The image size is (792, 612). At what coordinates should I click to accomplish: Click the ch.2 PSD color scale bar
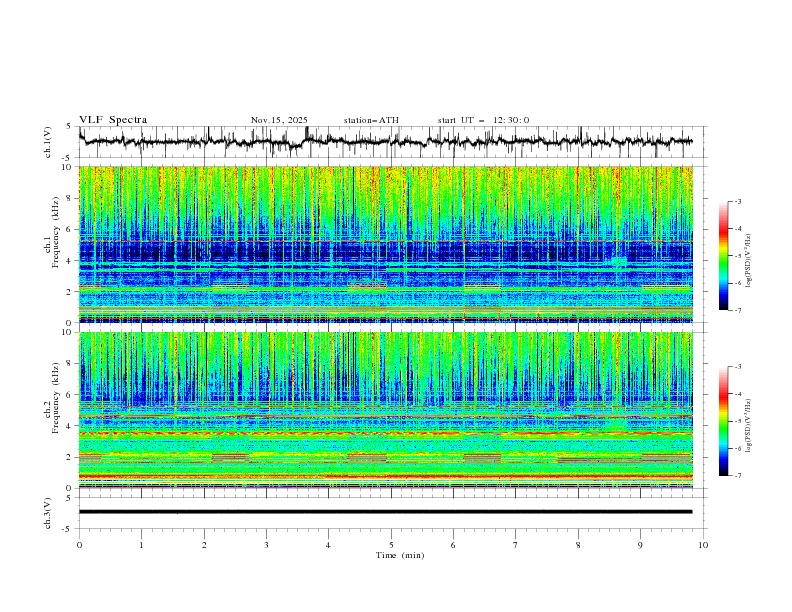[x=724, y=421]
